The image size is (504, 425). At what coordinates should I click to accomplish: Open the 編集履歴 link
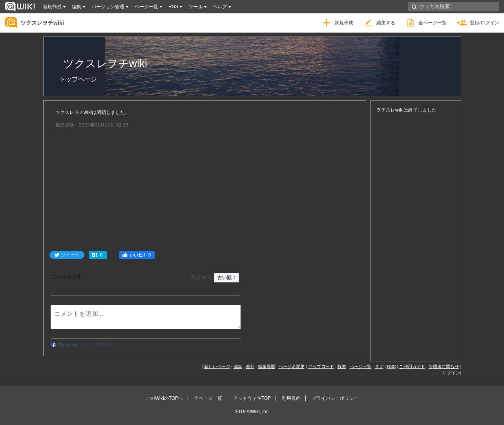[x=266, y=366]
